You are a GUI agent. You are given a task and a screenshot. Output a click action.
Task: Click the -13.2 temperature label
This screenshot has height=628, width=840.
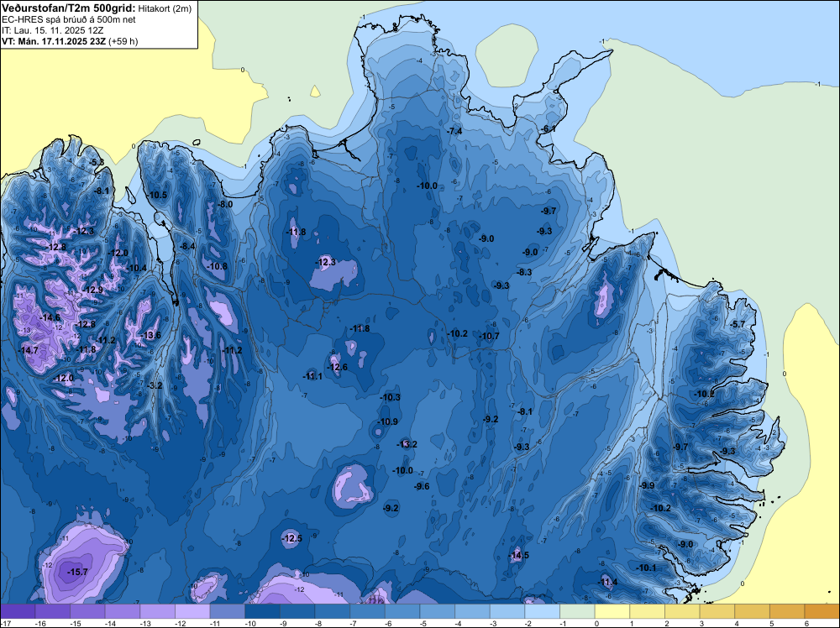[407, 444]
